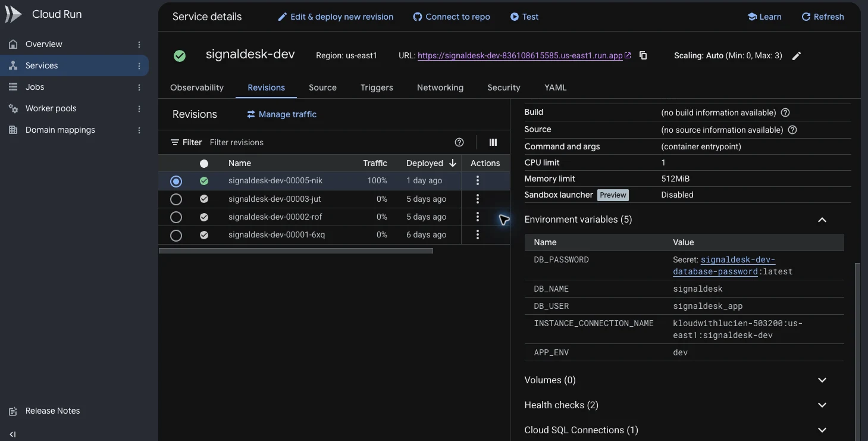Click the revisions horizontal scrollbar
The image size is (868, 441).
pyautogui.click(x=296, y=251)
